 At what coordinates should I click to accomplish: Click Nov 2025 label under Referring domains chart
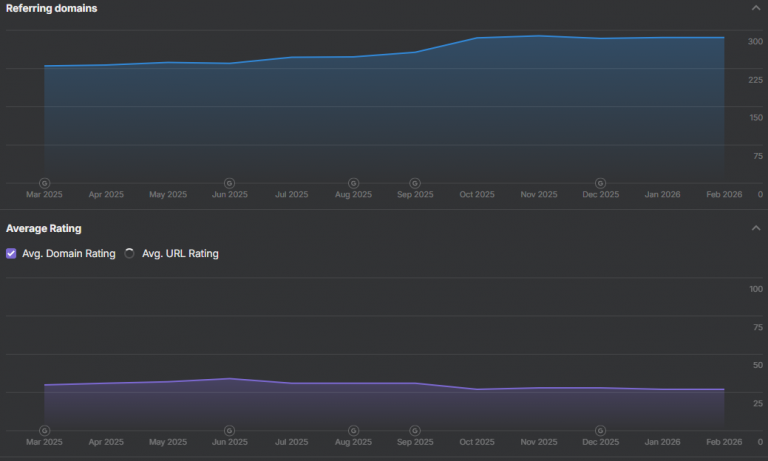(x=539, y=194)
